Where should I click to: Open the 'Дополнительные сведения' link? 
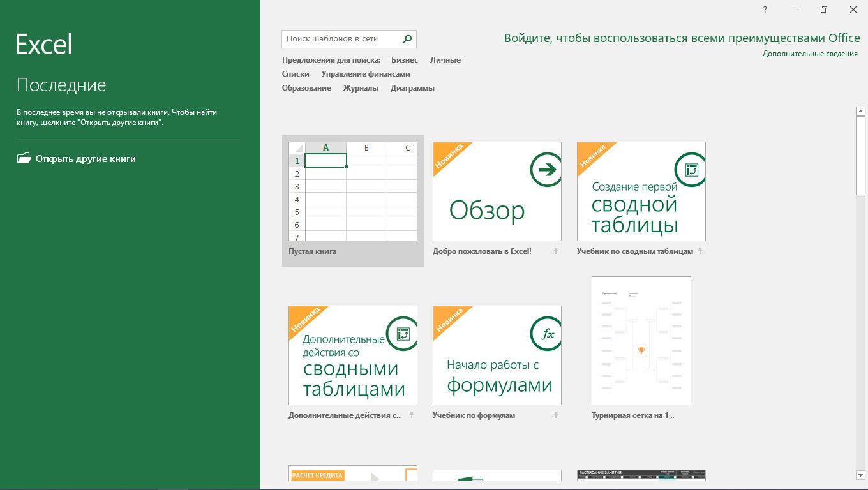[x=809, y=54]
